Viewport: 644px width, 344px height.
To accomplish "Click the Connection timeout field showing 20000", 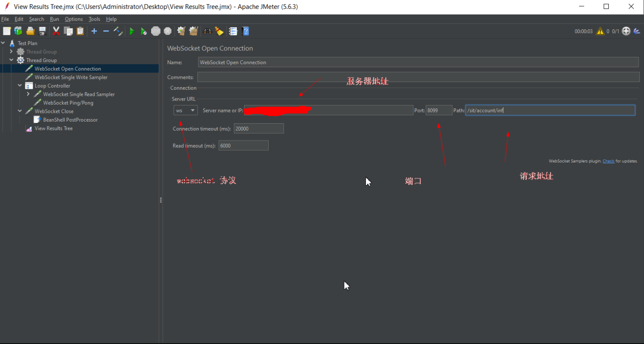I will click(x=259, y=128).
